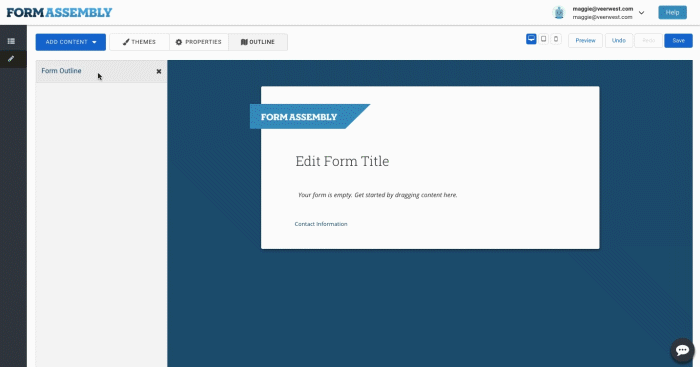Screen dimensions: 700x367
Task: Open the chat support bubble
Action: [683, 350]
